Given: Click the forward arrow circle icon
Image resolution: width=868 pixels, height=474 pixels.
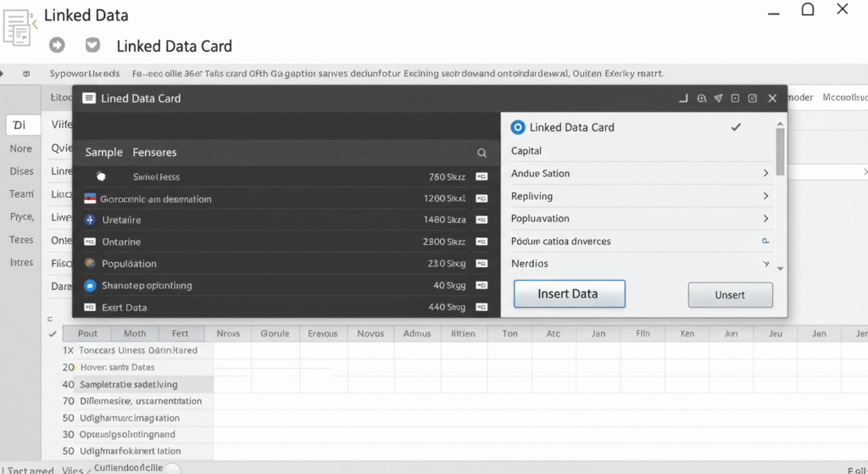Looking at the screenshot, I should [58, 46].
